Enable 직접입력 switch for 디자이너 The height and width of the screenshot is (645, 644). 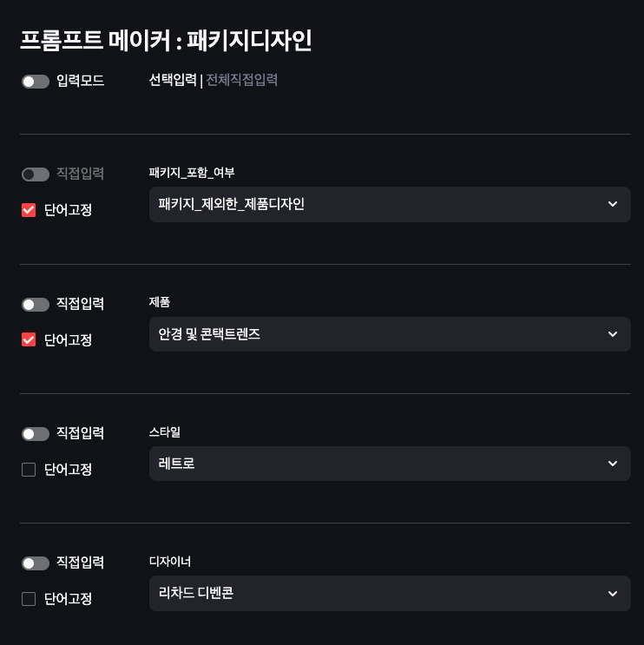point(36,563)
